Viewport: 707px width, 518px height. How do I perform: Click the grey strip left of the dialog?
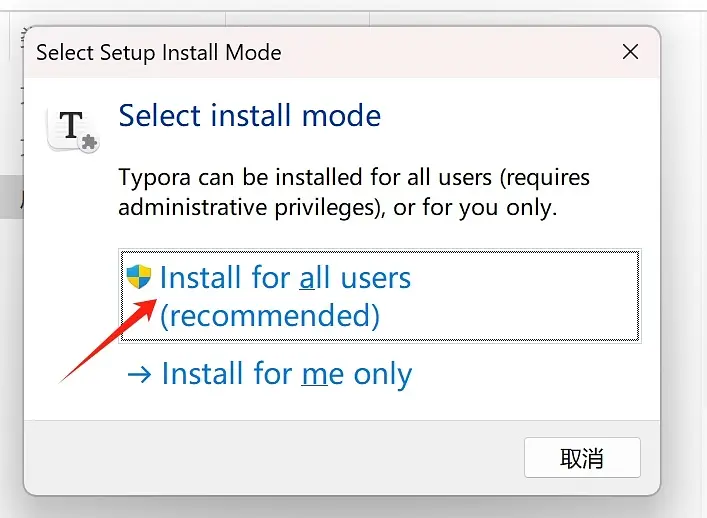[x=10, y=197]
